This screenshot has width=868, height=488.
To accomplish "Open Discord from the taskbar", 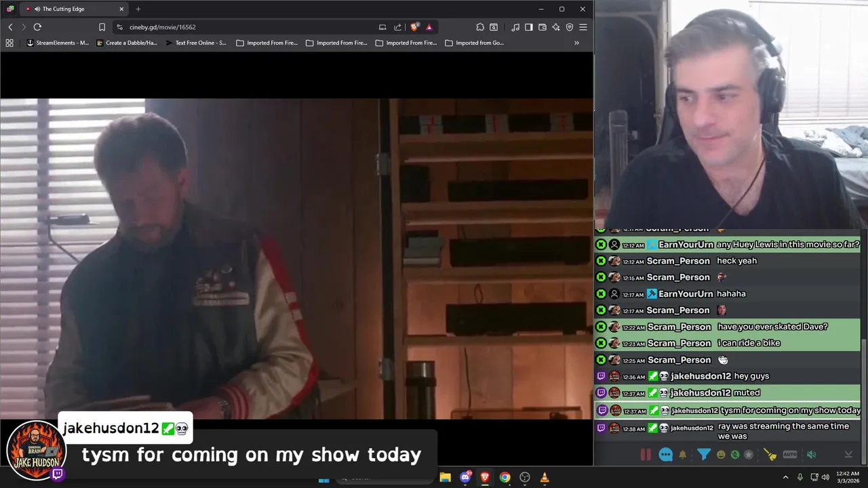I will pyautogui.click(x=465, y=477).
